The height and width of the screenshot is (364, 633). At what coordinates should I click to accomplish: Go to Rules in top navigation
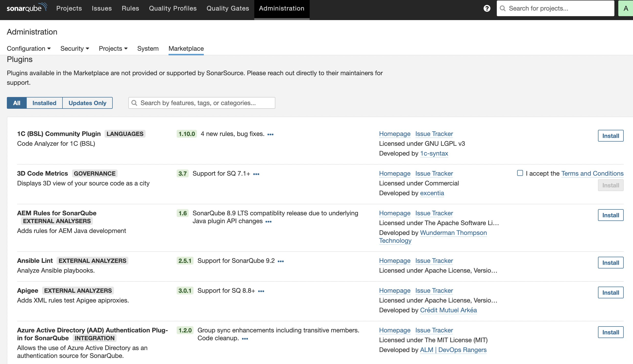coord(130,8)
